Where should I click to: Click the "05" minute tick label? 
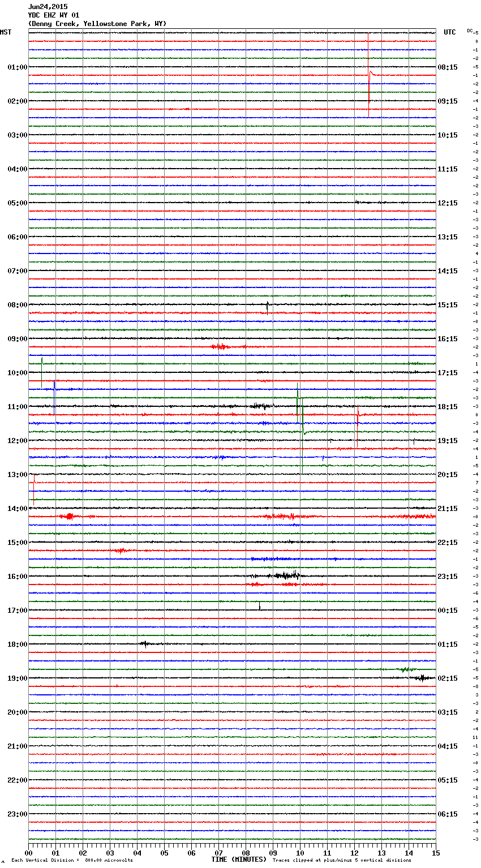(164, 853)
